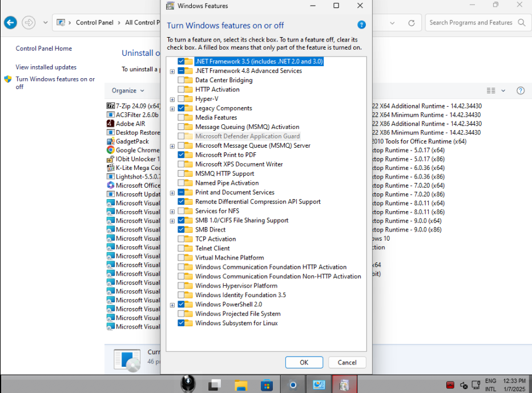Screen dimensions: 532x393
Task: Select the K-Lite Mega Codec icon
Action: (x=111, y=168)
